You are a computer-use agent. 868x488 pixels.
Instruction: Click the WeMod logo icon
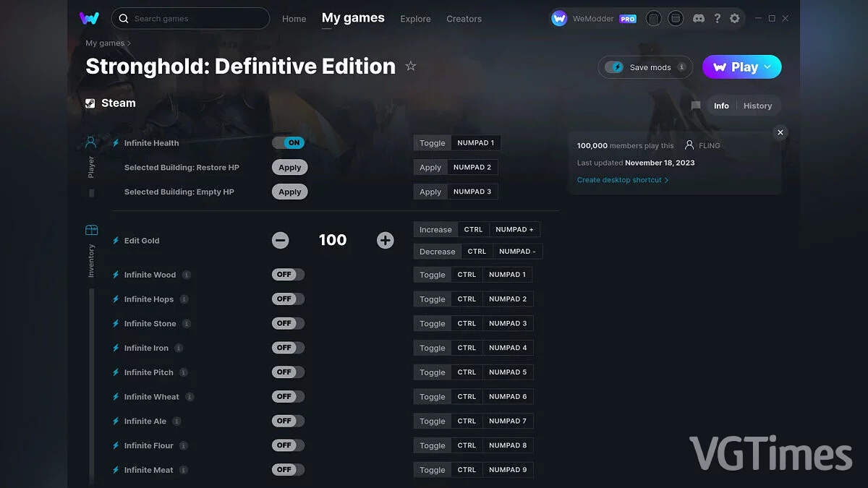tap(89, 18)
